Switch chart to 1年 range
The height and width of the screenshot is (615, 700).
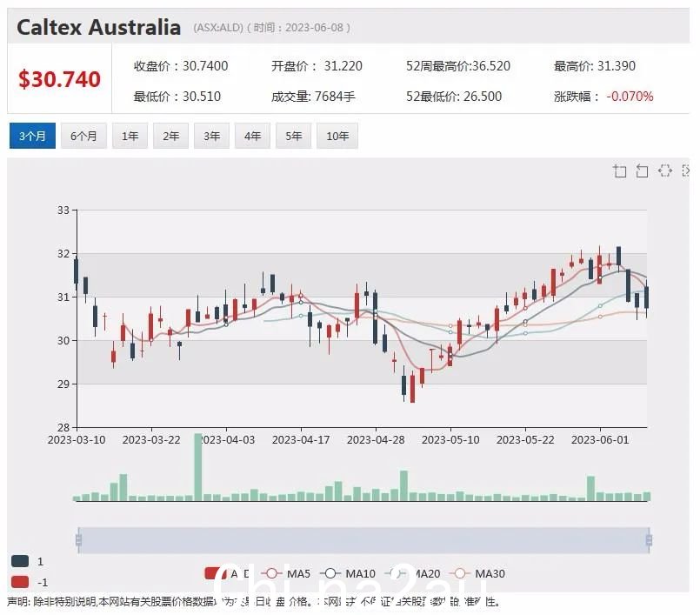pos(130,136)
